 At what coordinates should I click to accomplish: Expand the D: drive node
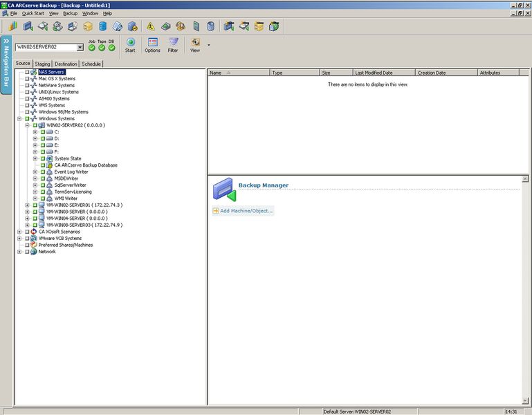click(x=35, y=138)
